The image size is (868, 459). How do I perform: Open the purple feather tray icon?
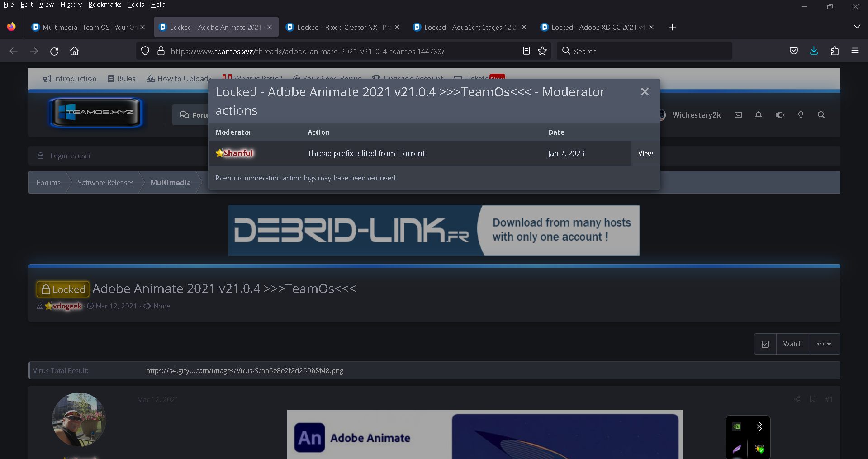(737, 449)
